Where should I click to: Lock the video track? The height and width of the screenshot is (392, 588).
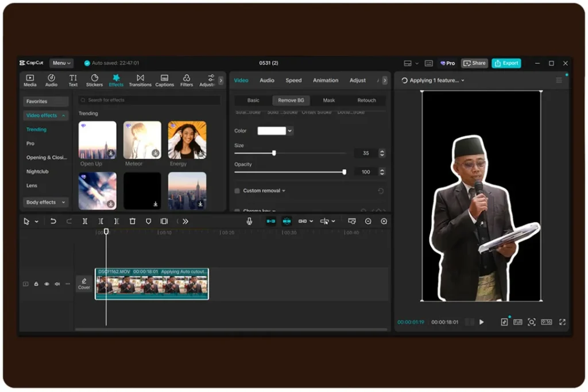[x=36, y=284]
